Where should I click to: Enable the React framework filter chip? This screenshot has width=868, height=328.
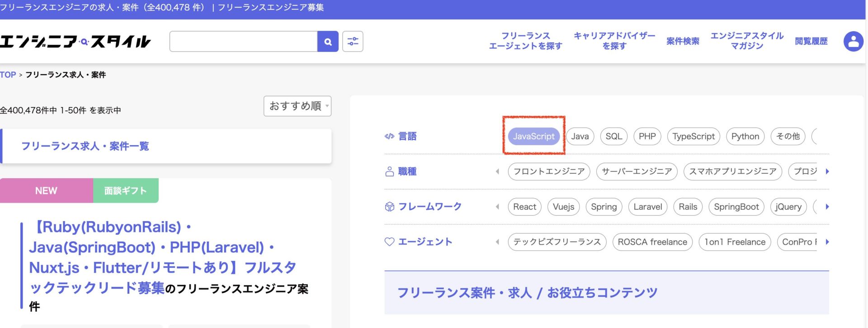[524, 207]
